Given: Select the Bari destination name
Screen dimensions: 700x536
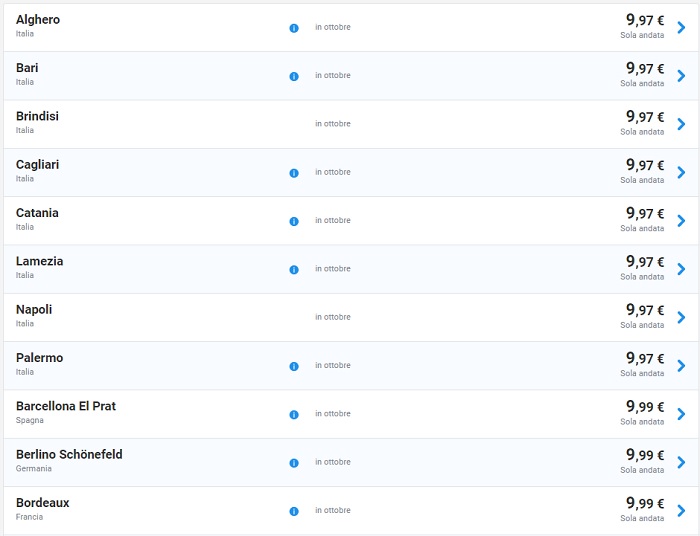Looking at the screenshot, I should (x=27, y=68).
